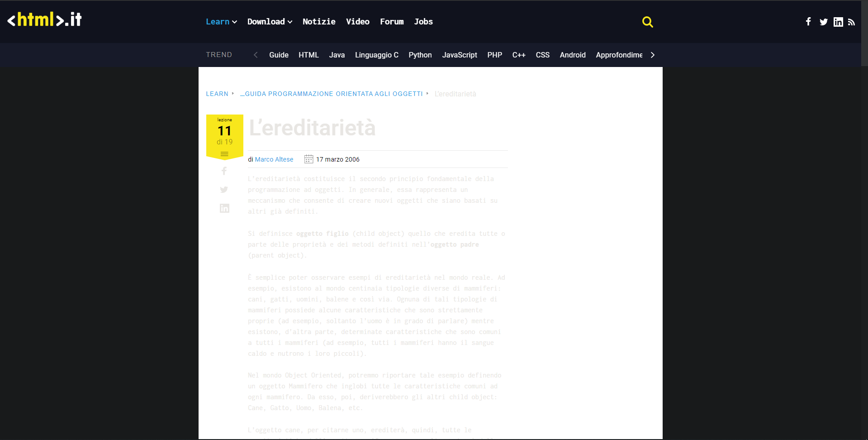Click the date 17 marzo 2006
The width and height of the screenshot is (868, 440).
(337, 159)
